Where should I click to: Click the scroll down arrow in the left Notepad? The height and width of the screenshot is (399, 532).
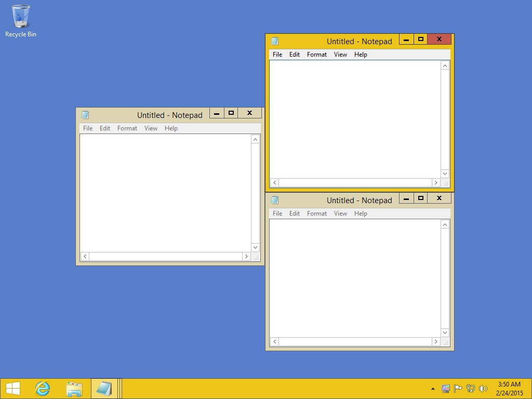[x=255, y=247]
